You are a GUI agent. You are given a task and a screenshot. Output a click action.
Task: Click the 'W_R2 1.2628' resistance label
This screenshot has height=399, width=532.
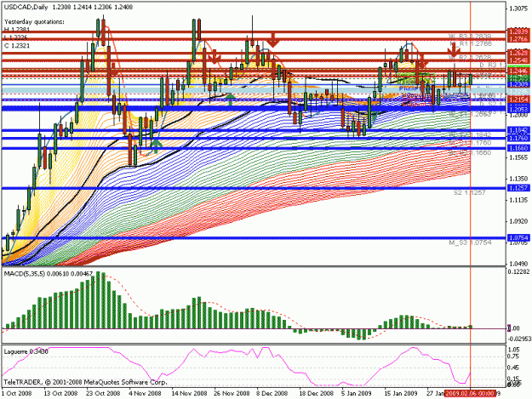470,58
